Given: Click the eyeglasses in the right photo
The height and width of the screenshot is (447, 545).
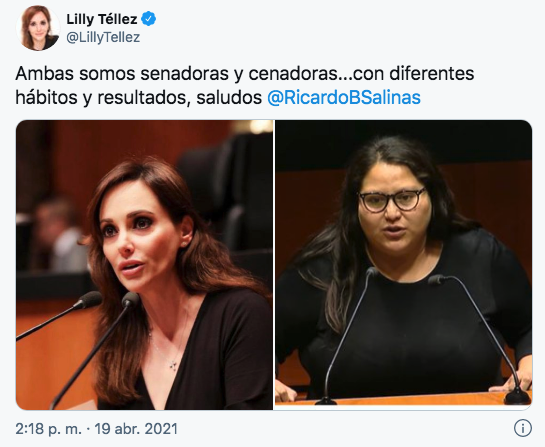Looking at the screenshot, I should [x=392, y=200].
